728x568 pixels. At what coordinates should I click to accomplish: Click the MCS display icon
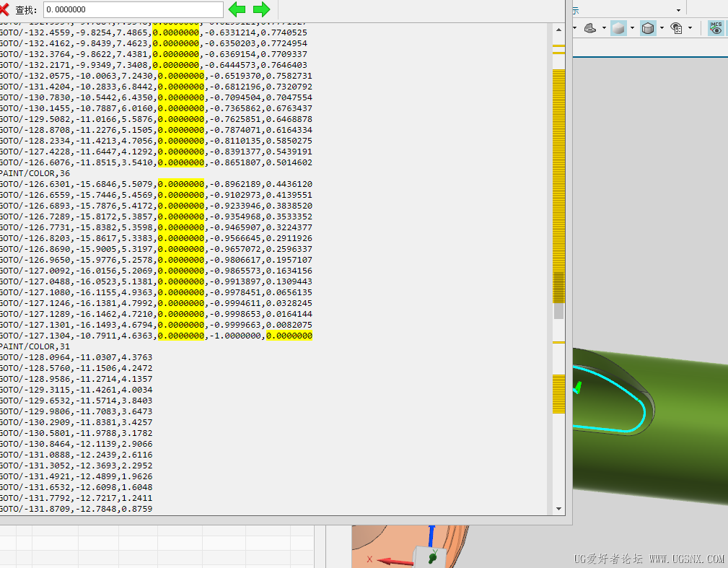coord(716,28)
